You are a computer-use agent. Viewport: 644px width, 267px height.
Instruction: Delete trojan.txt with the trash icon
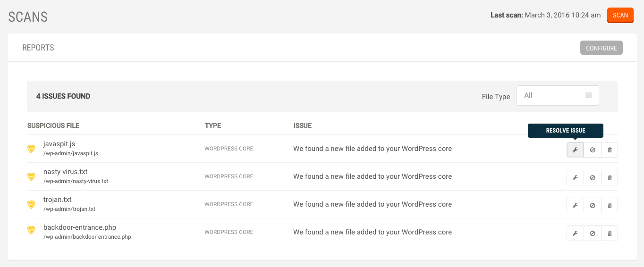(610, 206)
